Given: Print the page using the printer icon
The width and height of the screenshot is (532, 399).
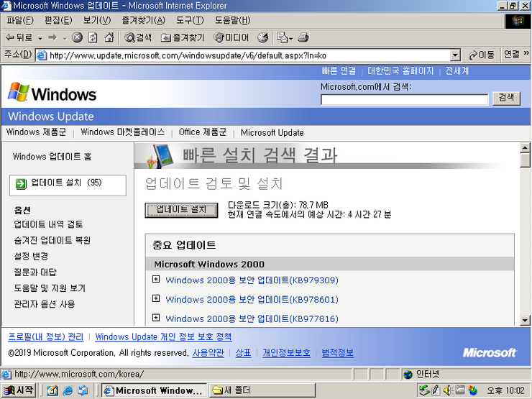Looking at the screenshot, I should [x=303, y=37].
